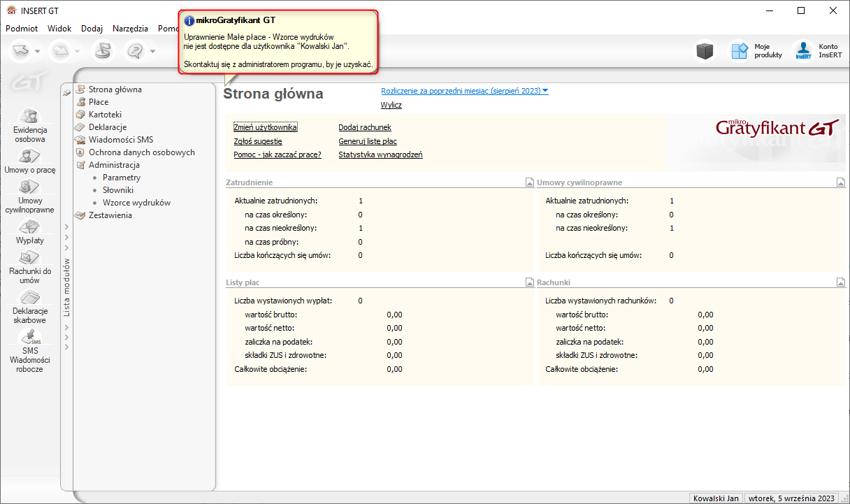The width and height of the screenshot is (850, 504).
Task: Open the Dodaj menu
Action: pyautogui.click(x=92, y=29)
